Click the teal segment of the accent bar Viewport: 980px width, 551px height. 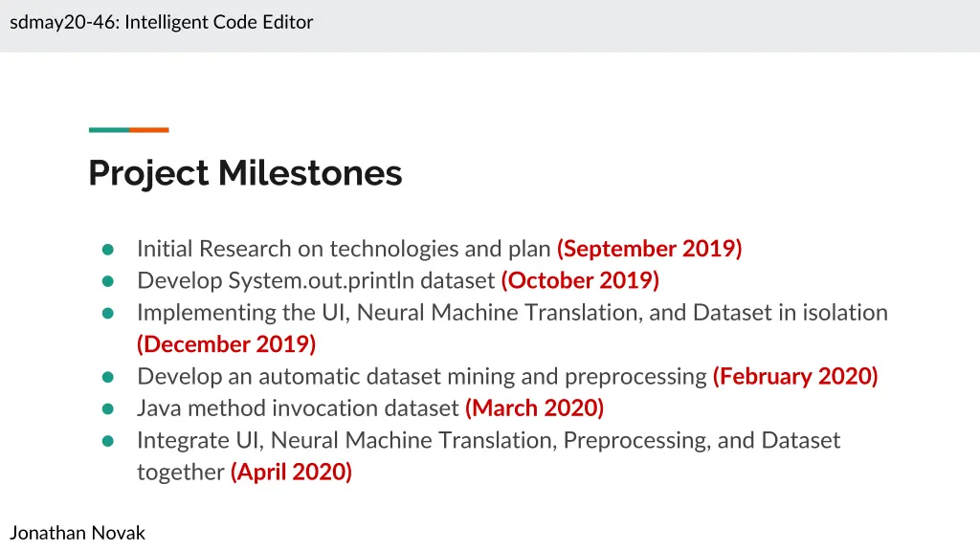(109, 130)
